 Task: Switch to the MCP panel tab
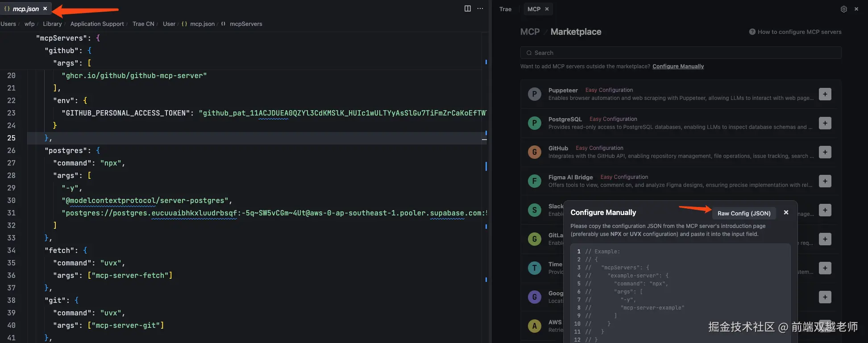(x=534, y=9)
